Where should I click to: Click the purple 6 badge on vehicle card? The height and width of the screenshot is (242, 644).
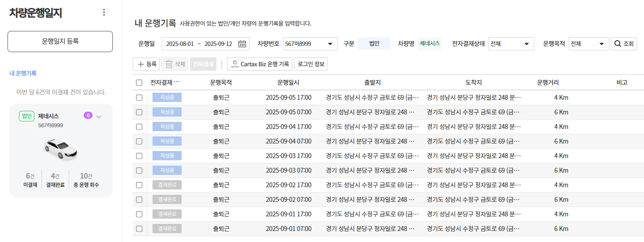[x=88, y=116]
